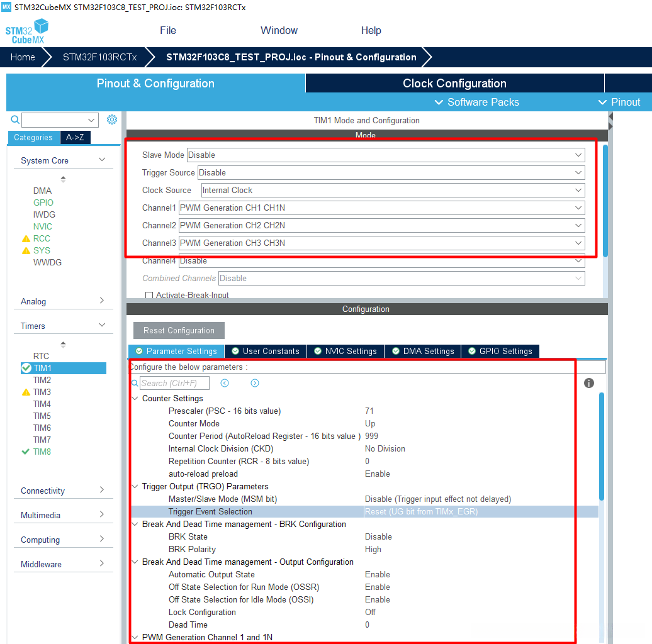Click the TIM3 warning icon
Viewport: 652px width, 644px height.
point(26,392)
